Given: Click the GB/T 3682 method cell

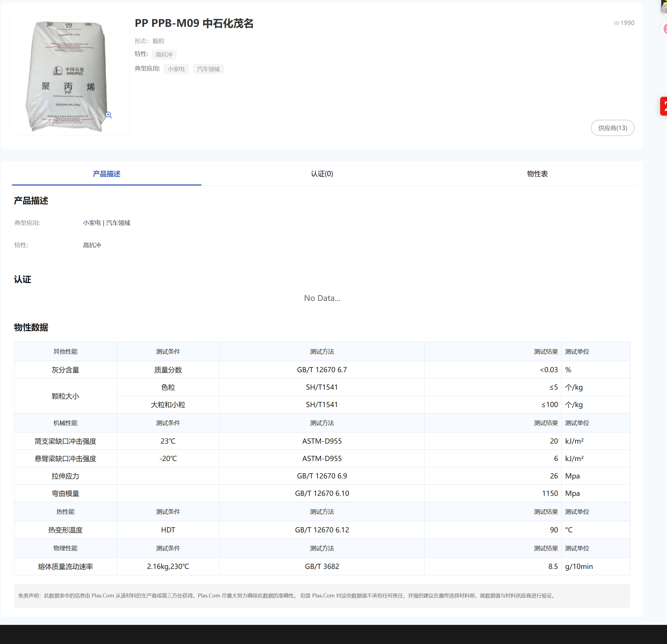Looking at the screenshot, I should pos(322,567).
